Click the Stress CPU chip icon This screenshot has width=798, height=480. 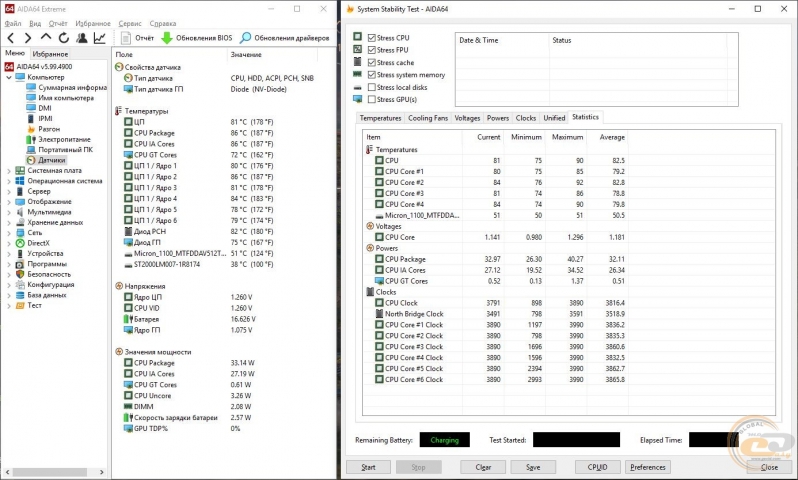(x=357, y=37)
